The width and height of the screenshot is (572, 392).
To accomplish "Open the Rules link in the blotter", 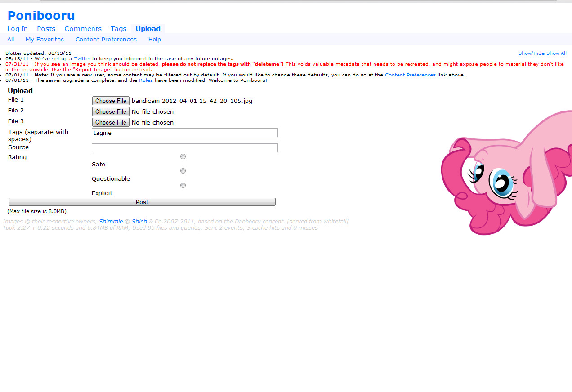I will coord(146,80).
